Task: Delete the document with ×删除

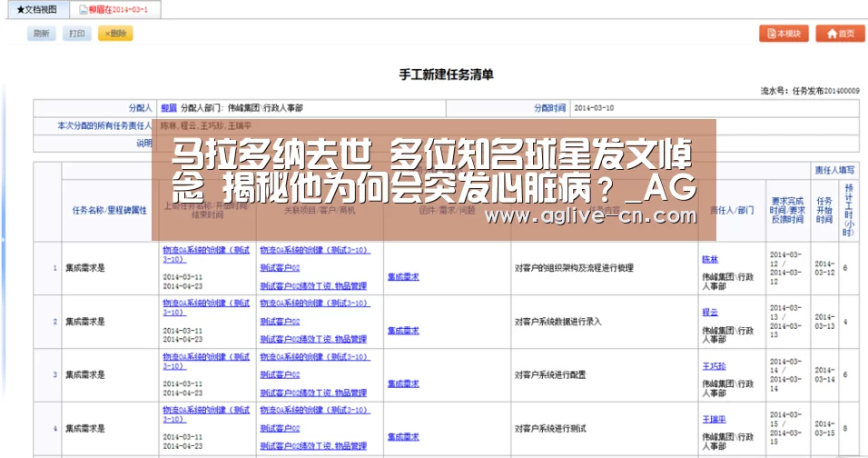Action: 115,34
